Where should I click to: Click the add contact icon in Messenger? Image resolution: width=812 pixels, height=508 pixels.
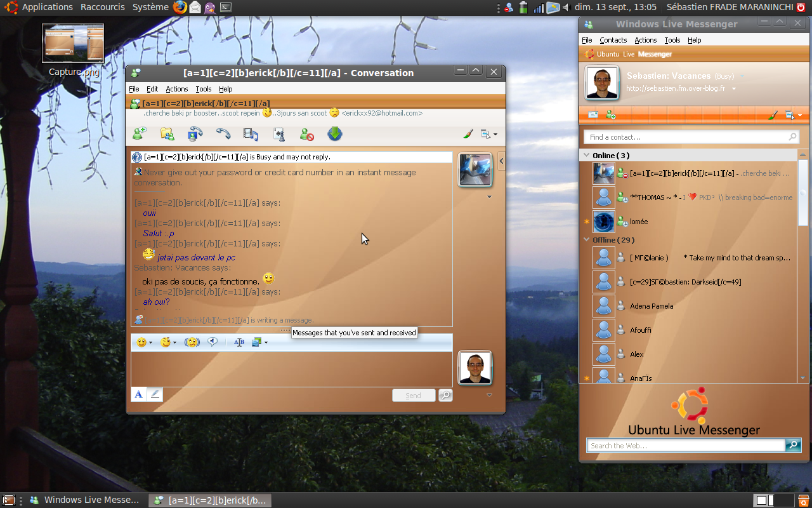[610, 115]
